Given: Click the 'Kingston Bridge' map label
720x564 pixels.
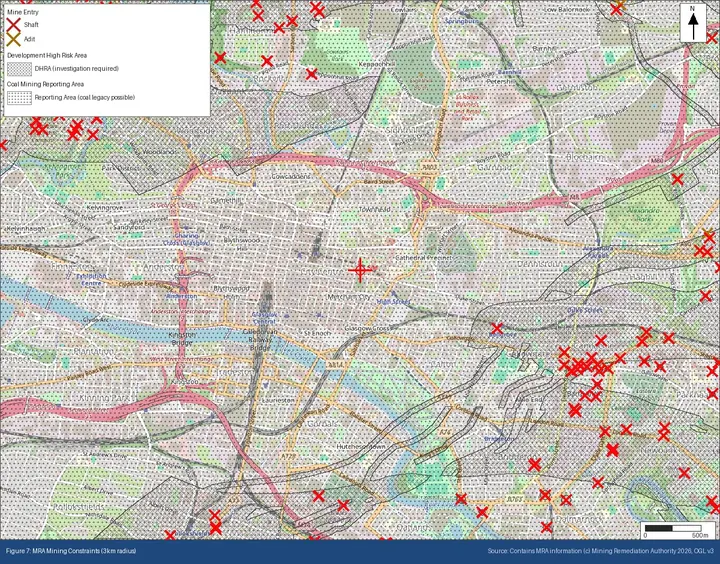Looking at the screenshot, I should tap(183, 338).
